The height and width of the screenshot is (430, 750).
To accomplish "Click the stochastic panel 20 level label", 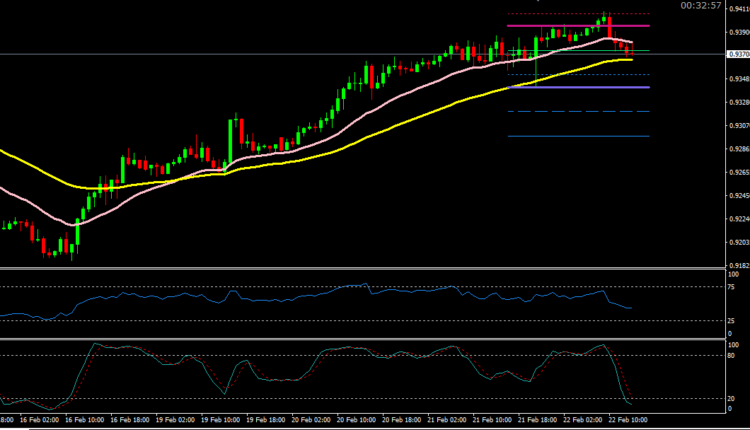I will 733,399.
